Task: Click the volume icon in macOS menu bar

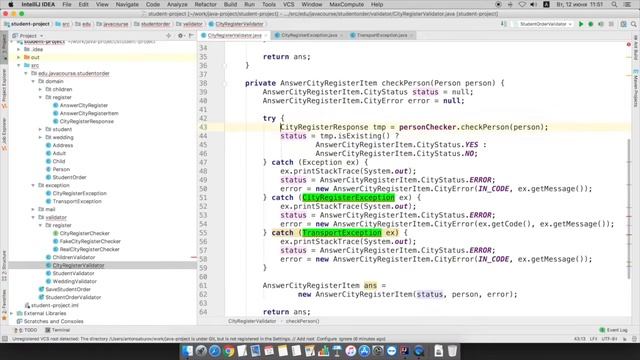Action: 533,4
